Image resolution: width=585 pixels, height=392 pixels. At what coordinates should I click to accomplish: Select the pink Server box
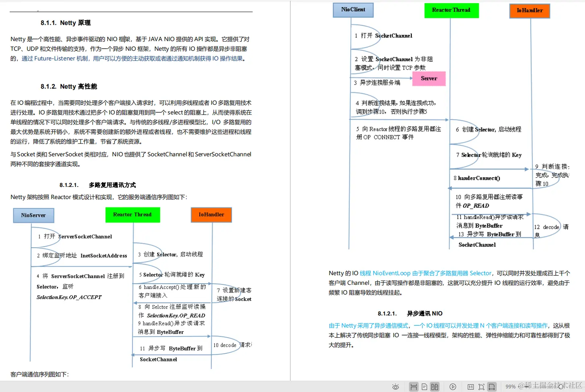coord(429,79)
